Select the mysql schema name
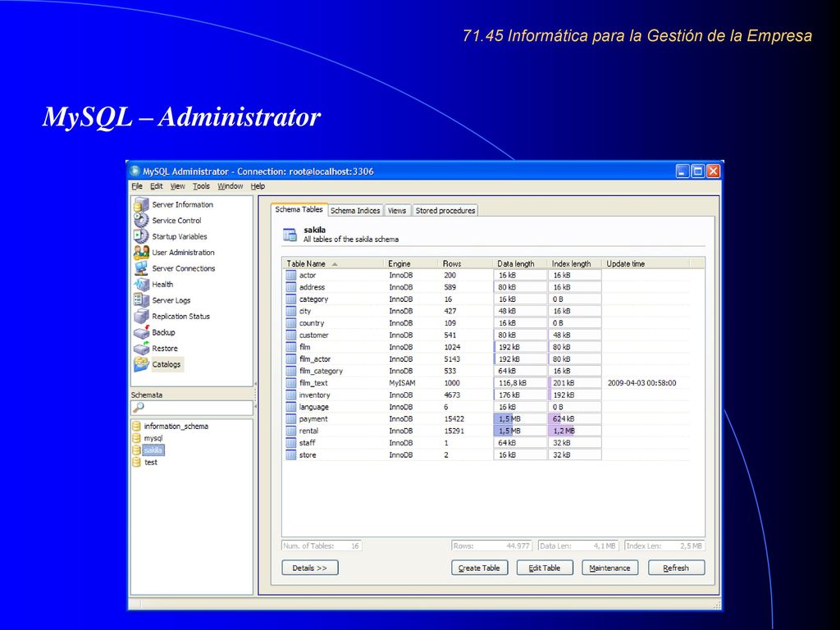This screenshot has height=630, width=840. click(153, 438)
